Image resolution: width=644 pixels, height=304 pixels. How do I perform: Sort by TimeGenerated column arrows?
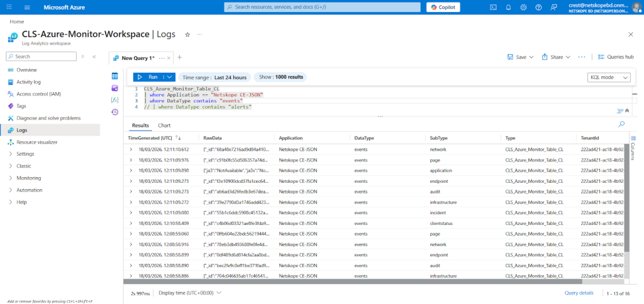pos(178,138)
